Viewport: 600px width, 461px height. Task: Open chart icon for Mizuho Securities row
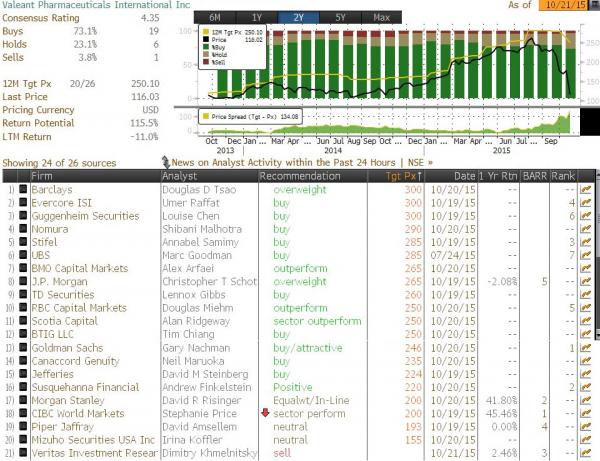pyautogui.click(x=585, y=440)
